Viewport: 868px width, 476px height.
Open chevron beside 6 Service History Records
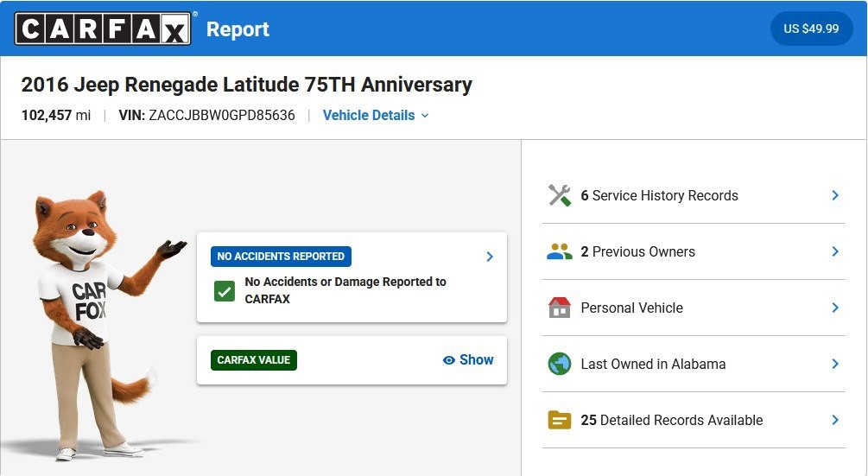click(835, 195)
